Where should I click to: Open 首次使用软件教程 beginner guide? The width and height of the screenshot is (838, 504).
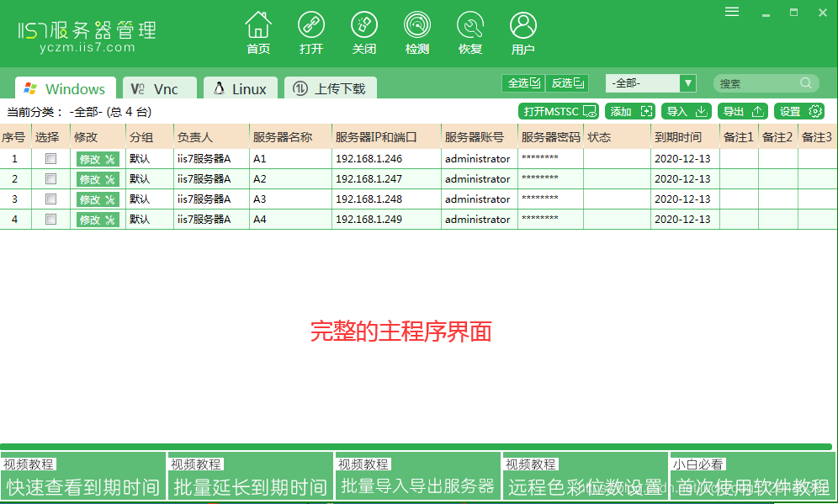[752, 476]
